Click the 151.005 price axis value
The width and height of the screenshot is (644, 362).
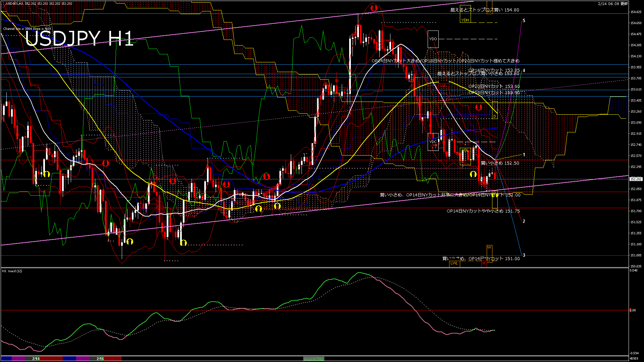point(636,255)
